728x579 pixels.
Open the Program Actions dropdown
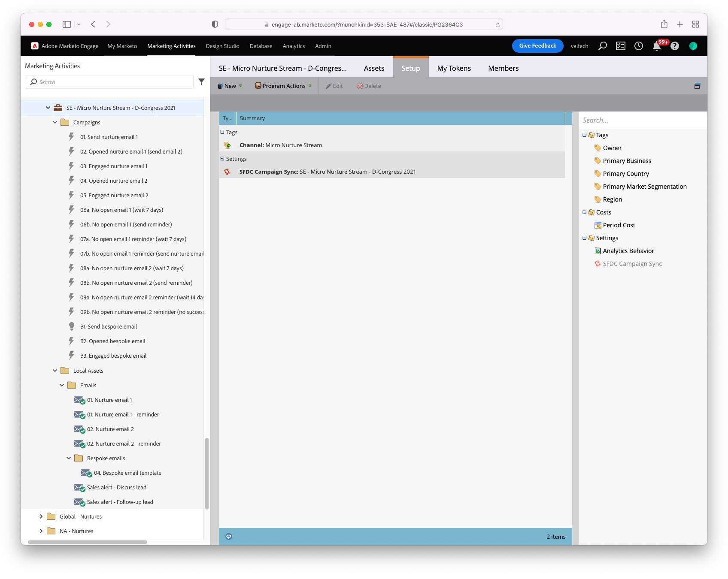[x=283, y=86]
